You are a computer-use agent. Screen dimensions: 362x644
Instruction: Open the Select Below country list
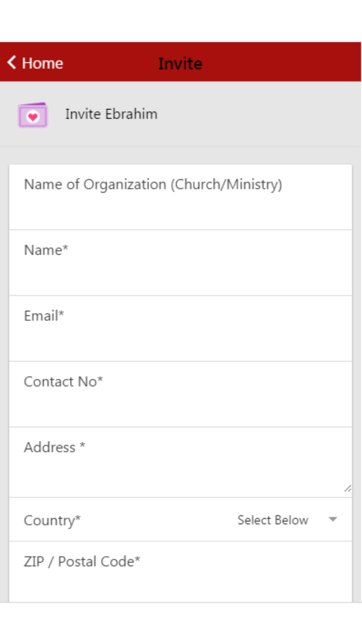[x=273, y=520]
